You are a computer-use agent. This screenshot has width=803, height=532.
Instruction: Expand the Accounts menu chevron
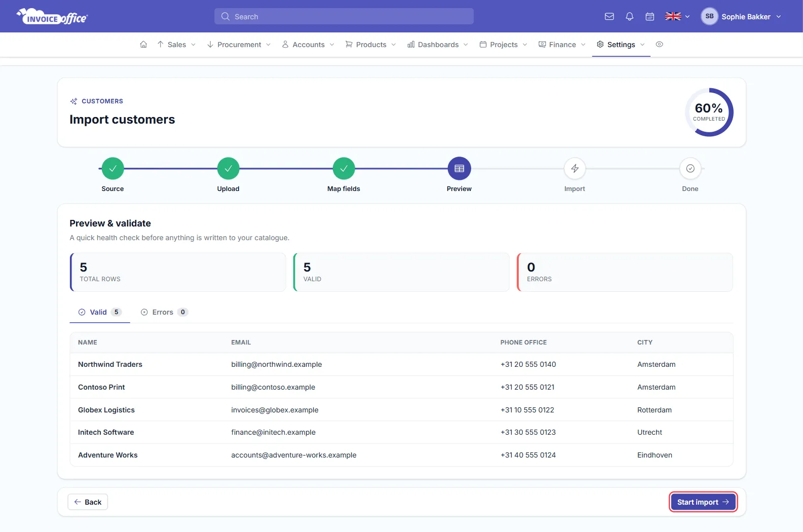click(332, 45)
